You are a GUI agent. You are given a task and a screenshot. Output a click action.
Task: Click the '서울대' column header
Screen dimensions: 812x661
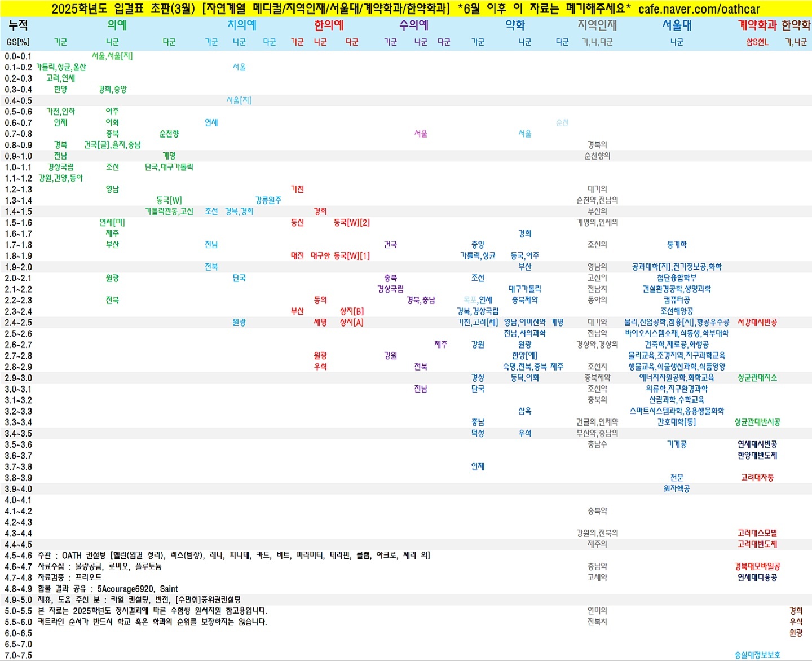click(x=677, y=25)
